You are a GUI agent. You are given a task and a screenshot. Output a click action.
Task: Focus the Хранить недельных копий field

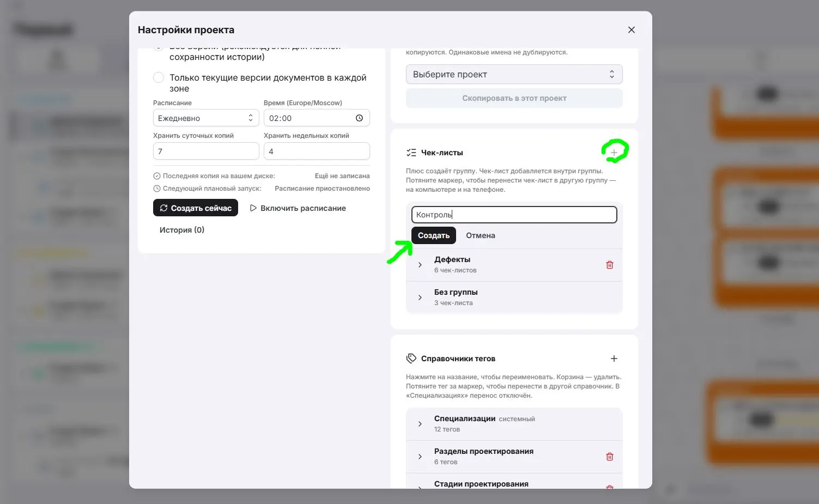(317, 151)
